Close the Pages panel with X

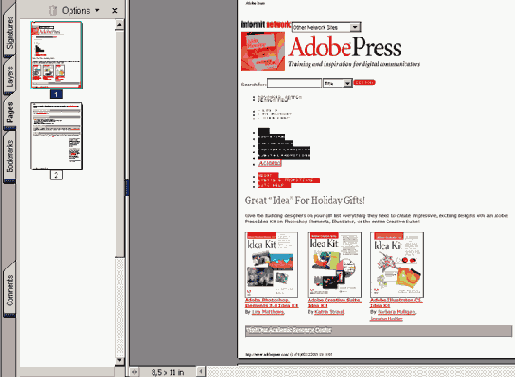click(x=115, y=11)
